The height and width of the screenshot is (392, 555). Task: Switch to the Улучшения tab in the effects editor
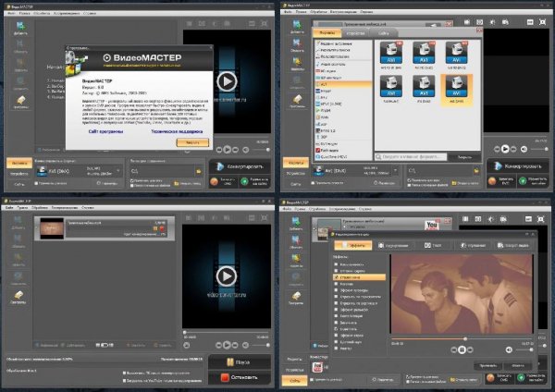[473, 245]
